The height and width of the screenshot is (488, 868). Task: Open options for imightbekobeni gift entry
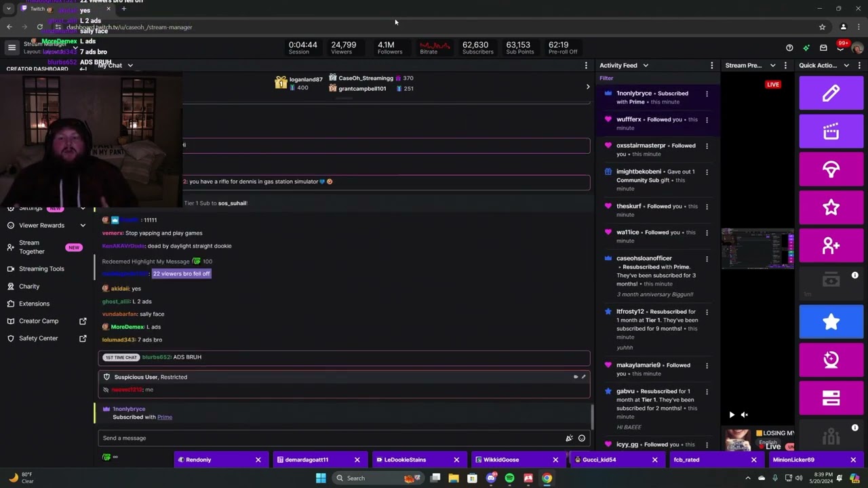coord(707,172)
